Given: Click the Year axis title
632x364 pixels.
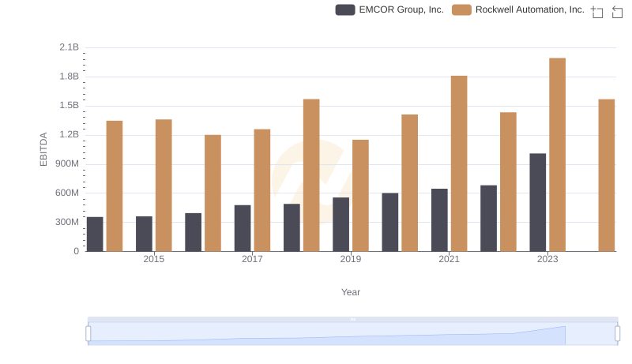Looking at the screenshot, I should click(x=351, y=292).
